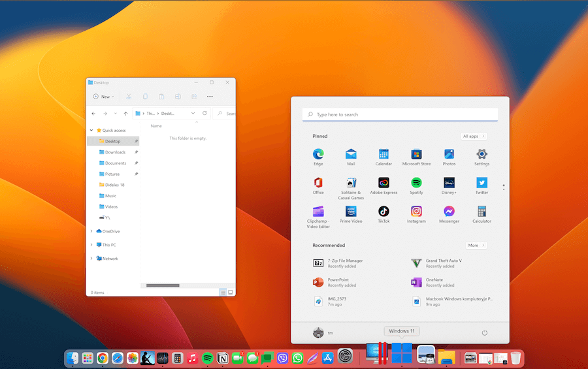Viewport: 588px width, 369px height.
Task: Open Google Chrome from the Dock
Action: 103,358
